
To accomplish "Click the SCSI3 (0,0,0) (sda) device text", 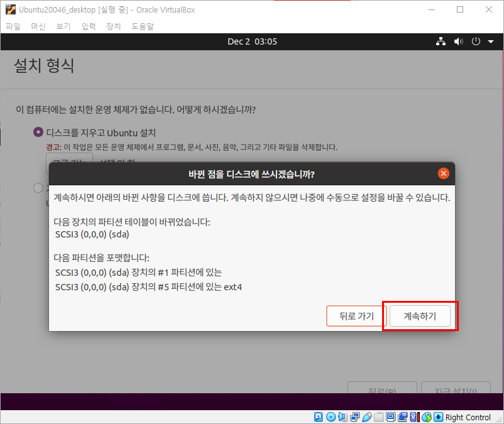I will coord(92,234).
